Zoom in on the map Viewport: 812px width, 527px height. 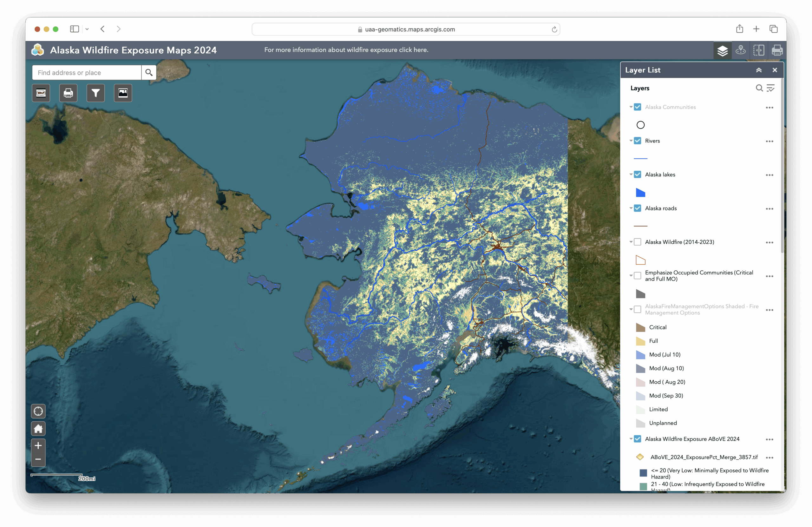[38, 445]
